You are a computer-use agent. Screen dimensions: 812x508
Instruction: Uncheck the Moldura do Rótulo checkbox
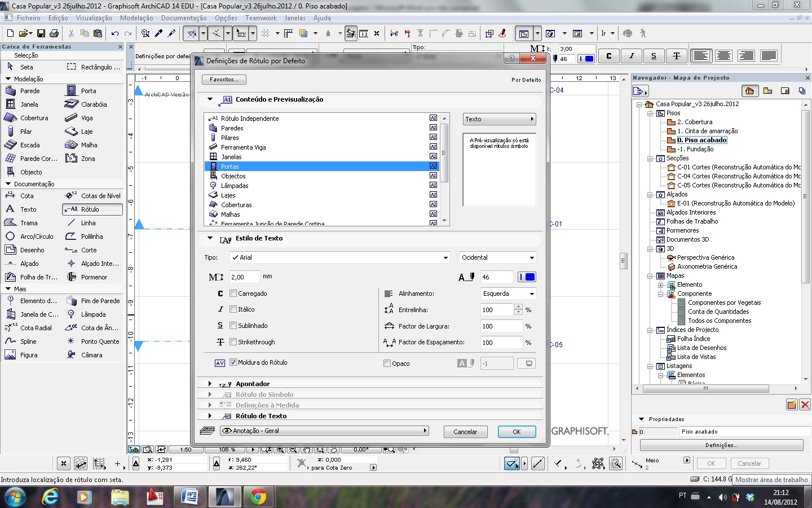[x=233, y=362]
